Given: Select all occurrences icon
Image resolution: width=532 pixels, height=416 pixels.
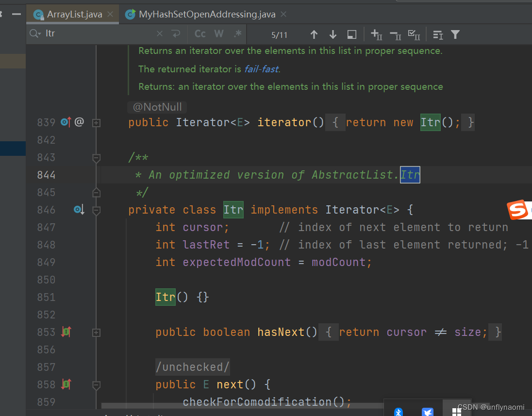Looking at the screenshot, I should (x=414, y=34).
